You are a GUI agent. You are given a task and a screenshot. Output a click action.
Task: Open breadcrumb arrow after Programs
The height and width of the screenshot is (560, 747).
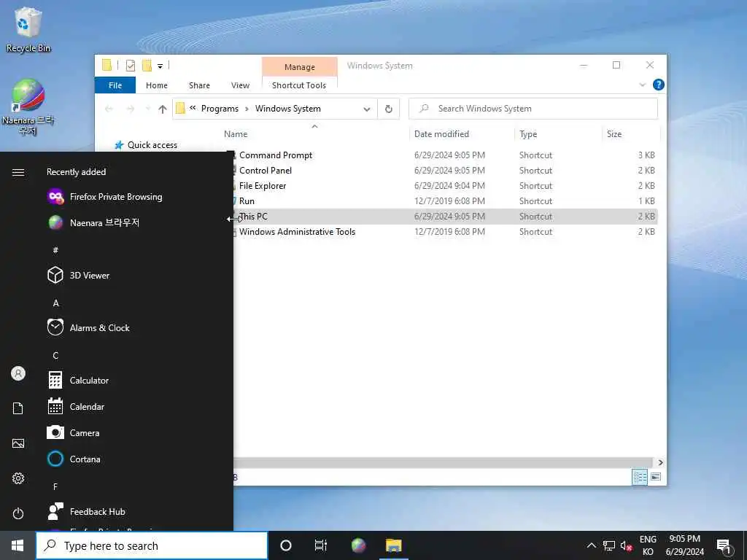(247, 109)
